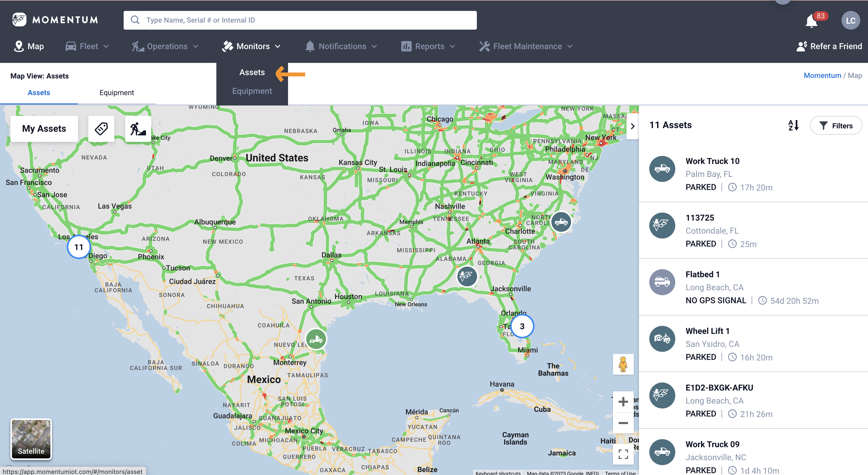Toggle the My Assets map button
The image size is (868, 475).
point(44,128)
